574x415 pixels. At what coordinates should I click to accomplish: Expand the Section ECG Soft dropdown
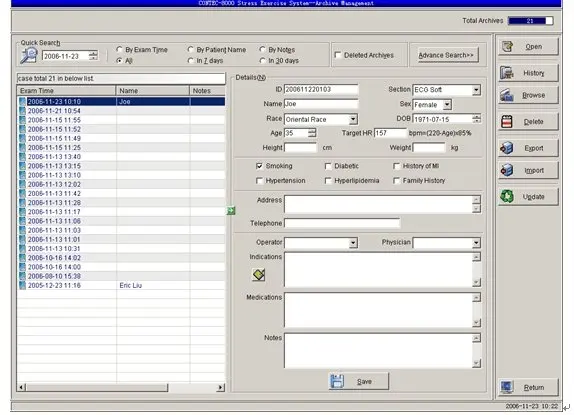pyautogui.click(x=476, y=90)
